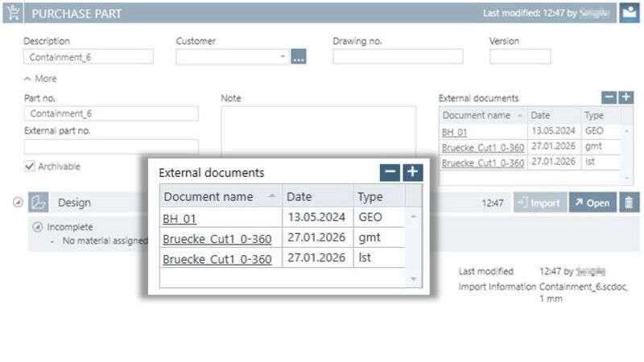Open the Customer dropdown list
The height and width of the screenshot is (362, 644).
tap(283, 57)
